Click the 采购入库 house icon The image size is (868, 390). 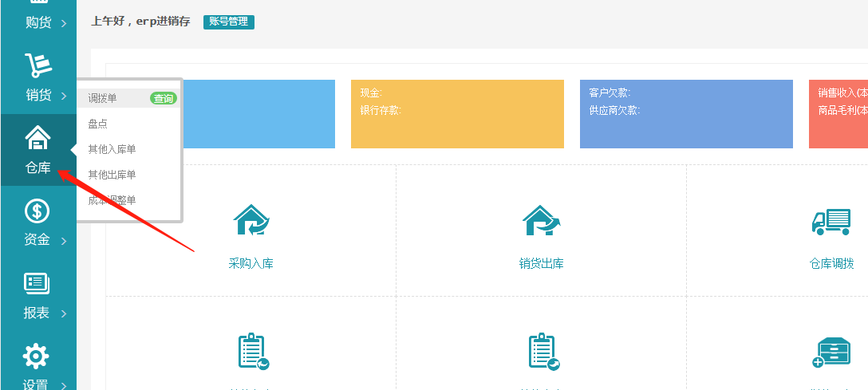pos(251,221)
